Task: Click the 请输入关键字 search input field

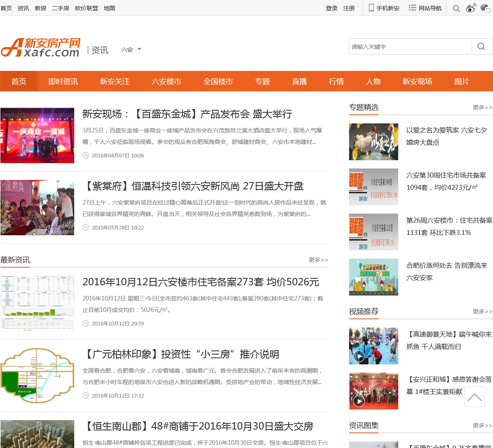Action: click(410, 47)
